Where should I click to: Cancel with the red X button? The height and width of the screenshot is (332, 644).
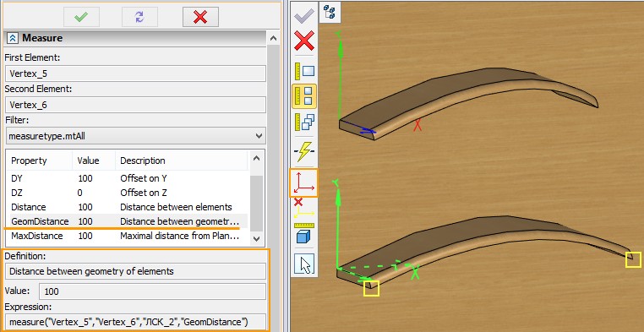point(200,17)
